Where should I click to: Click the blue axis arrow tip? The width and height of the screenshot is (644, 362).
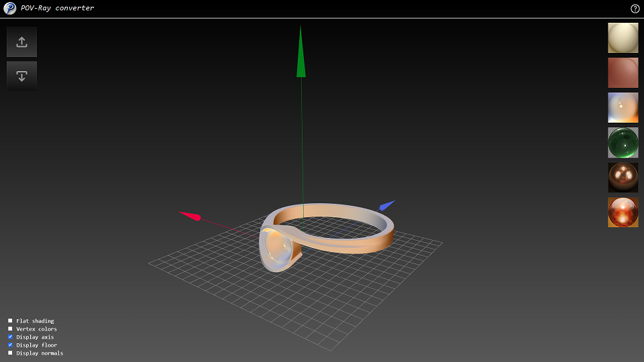pos(387,205)
